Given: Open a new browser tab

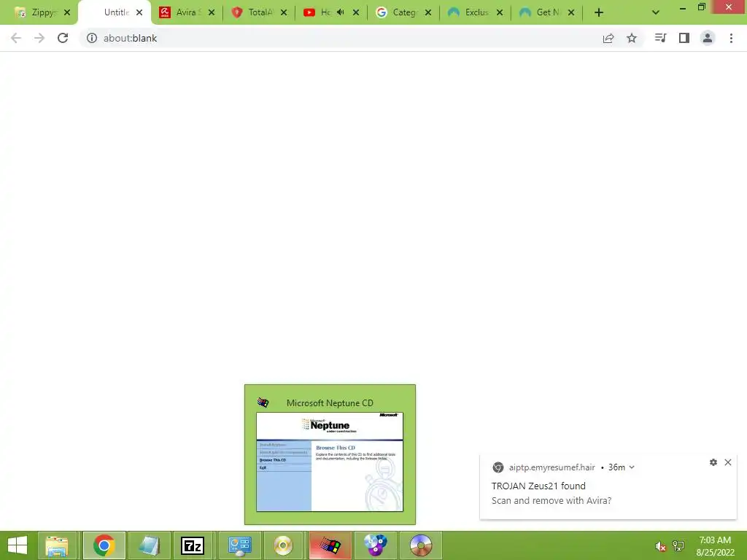Looking at the screenshot, I should pos(599,12).
